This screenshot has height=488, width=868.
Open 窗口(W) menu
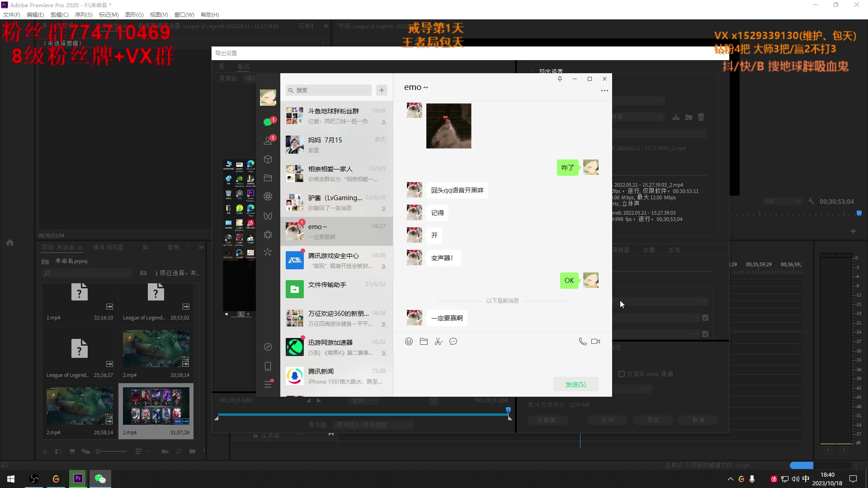(x=184, y=14)
